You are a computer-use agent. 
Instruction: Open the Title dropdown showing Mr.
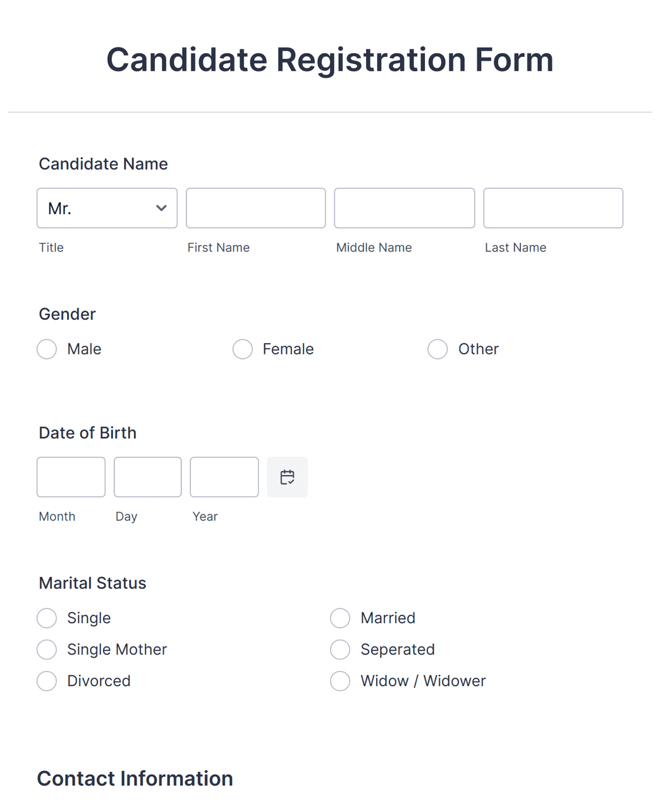[106, 208]
